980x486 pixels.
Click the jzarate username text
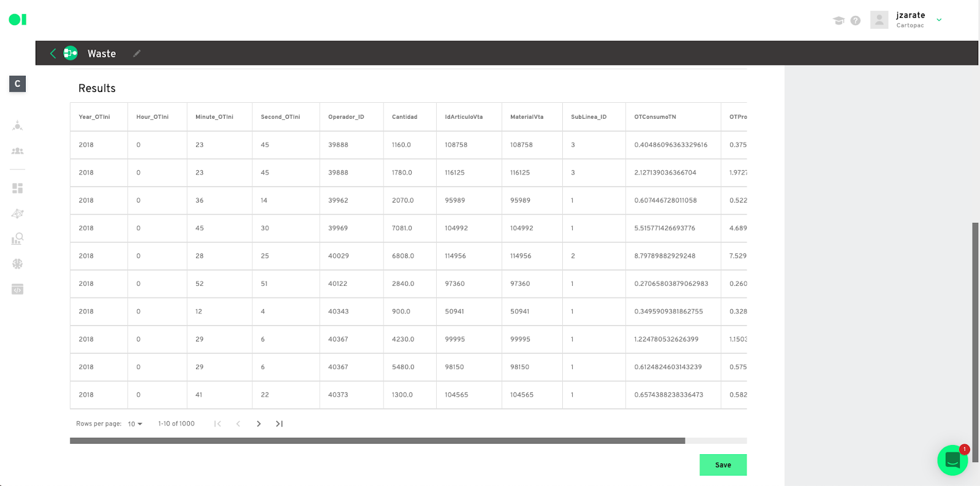(x=911, y=15)
